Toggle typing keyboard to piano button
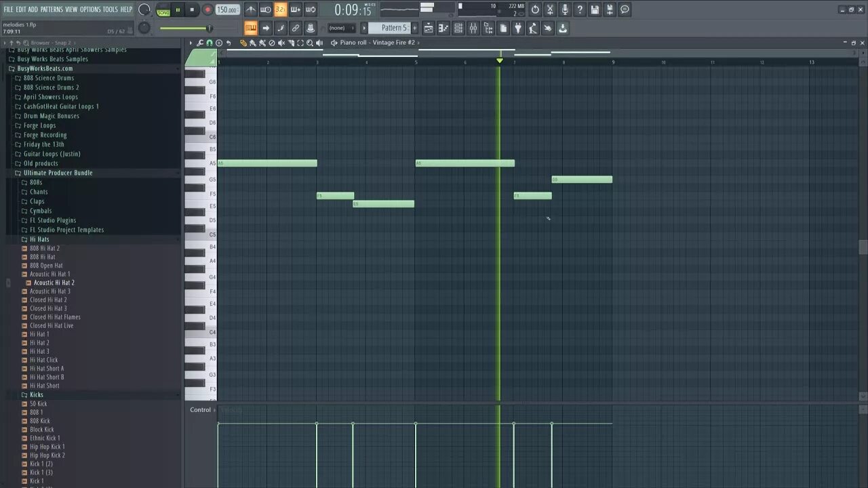 pos(250,28)
